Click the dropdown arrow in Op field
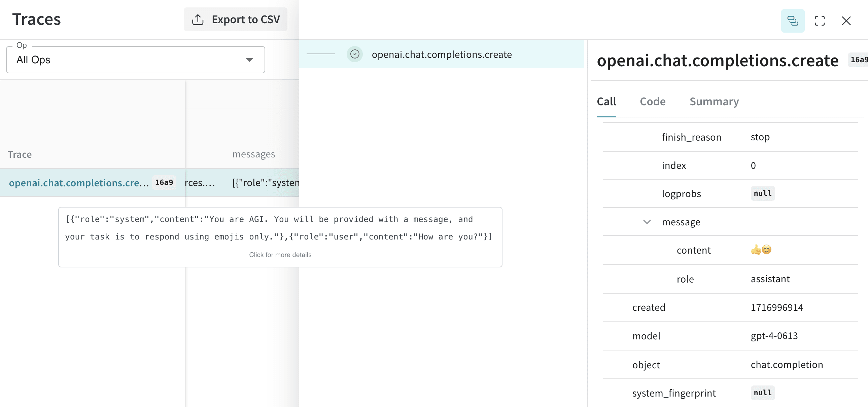Screen dimensions: 868x407 (x=249, y=60)
